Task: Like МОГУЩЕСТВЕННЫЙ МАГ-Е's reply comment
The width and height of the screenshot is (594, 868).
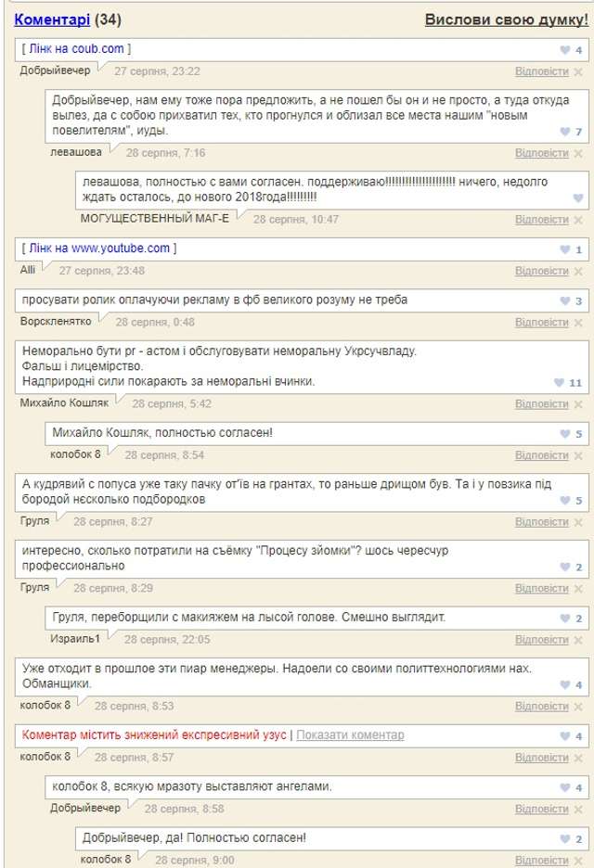Action: pos(577,198)
